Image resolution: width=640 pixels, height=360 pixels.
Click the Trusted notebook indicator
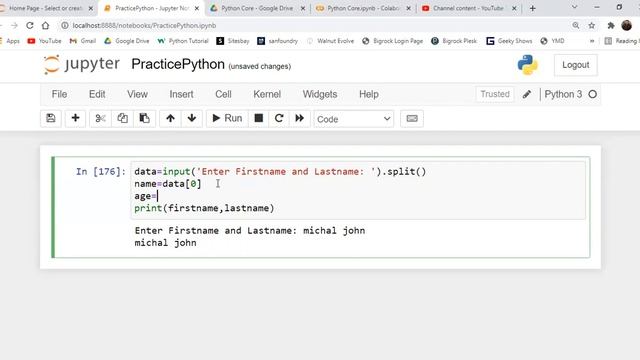495,94
